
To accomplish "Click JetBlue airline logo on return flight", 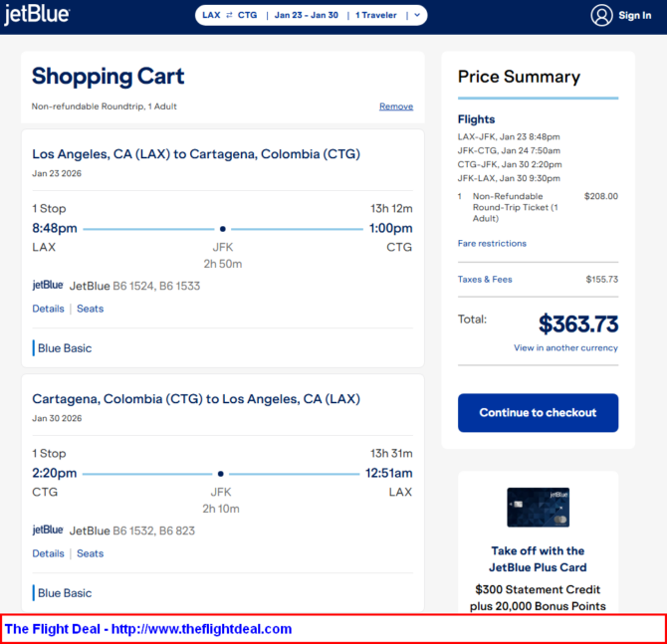I will pyautogui.click(x=48, y=531).
